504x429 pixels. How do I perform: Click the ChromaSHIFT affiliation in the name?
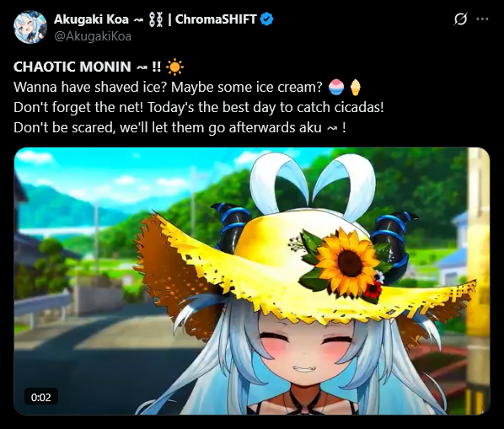click(216, 19)
